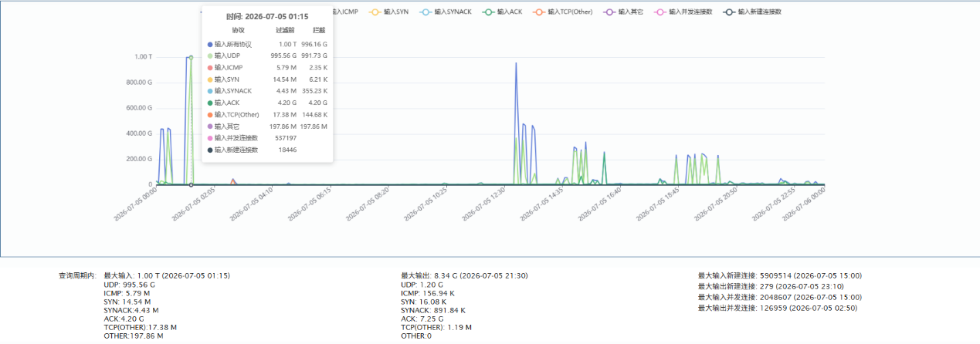This screenshot has width=980, height=344.
Task: Toggle the 输入SYNACK series in chart legend
Action: pyautogui.click(x=447, y=12)
